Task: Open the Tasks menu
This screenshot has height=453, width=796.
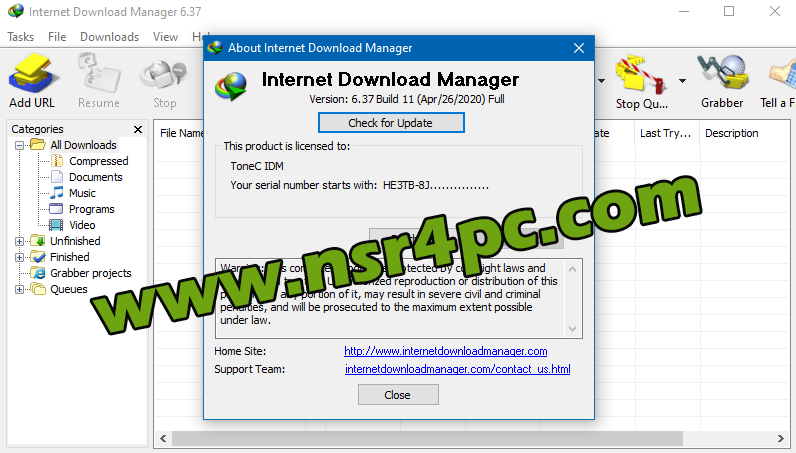Action: click(20, 37)
